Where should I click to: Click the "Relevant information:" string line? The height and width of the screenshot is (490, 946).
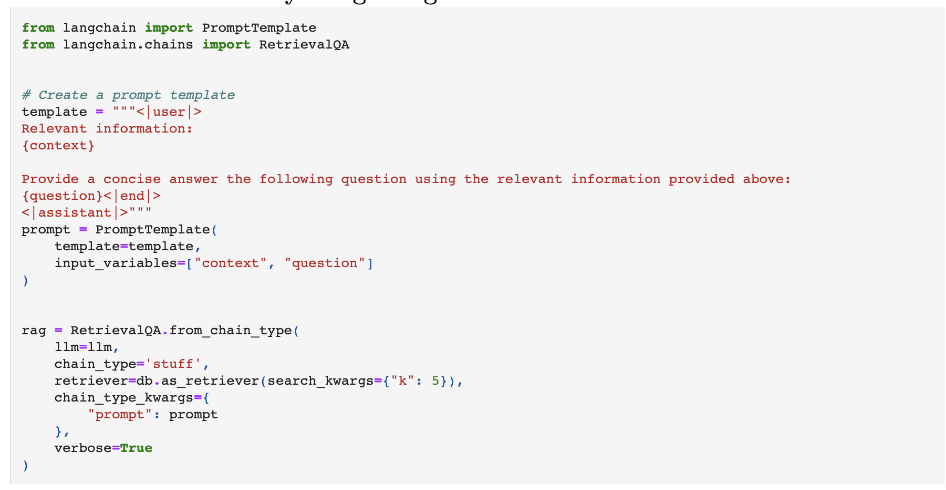[107, 129]
